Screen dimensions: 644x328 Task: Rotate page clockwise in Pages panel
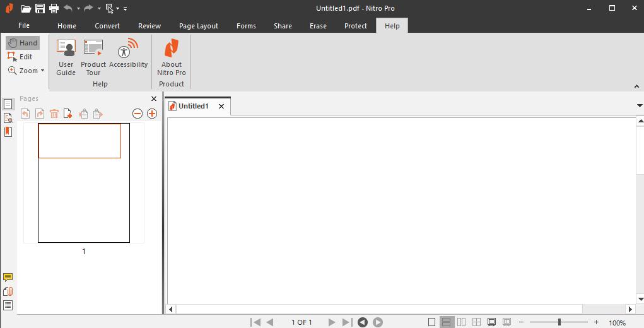point(40,114)
